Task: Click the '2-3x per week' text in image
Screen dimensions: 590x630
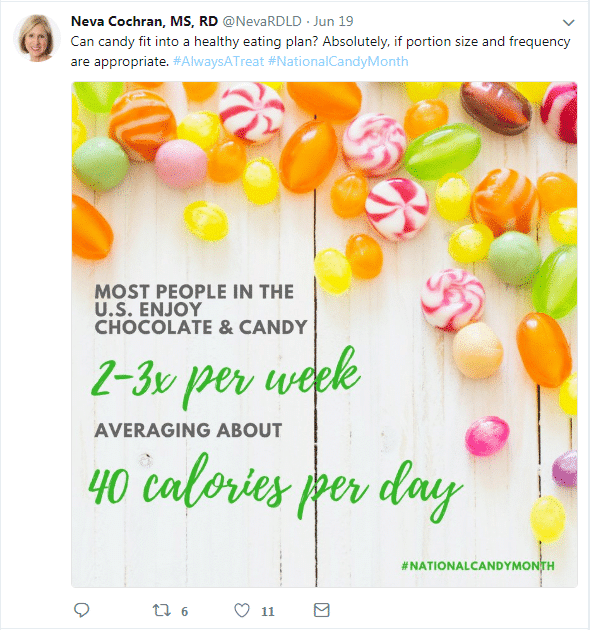Action: click(x=225, y=377)
